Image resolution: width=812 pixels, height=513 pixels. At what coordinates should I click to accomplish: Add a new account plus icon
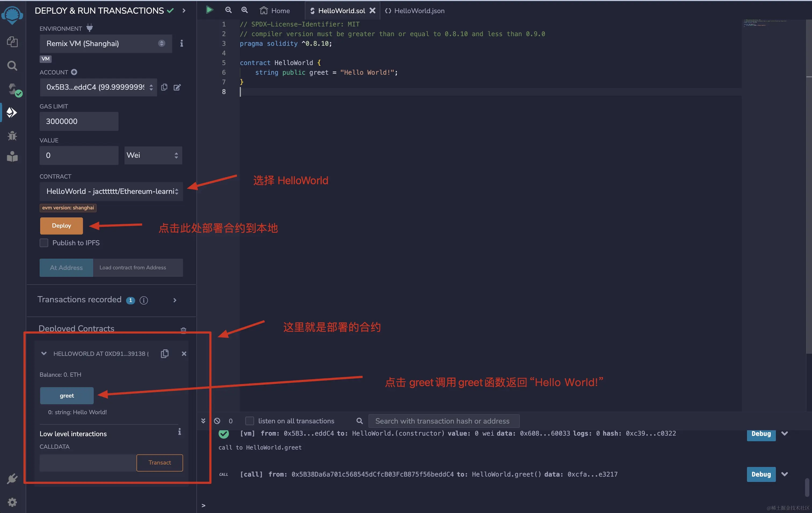[74, 72]
